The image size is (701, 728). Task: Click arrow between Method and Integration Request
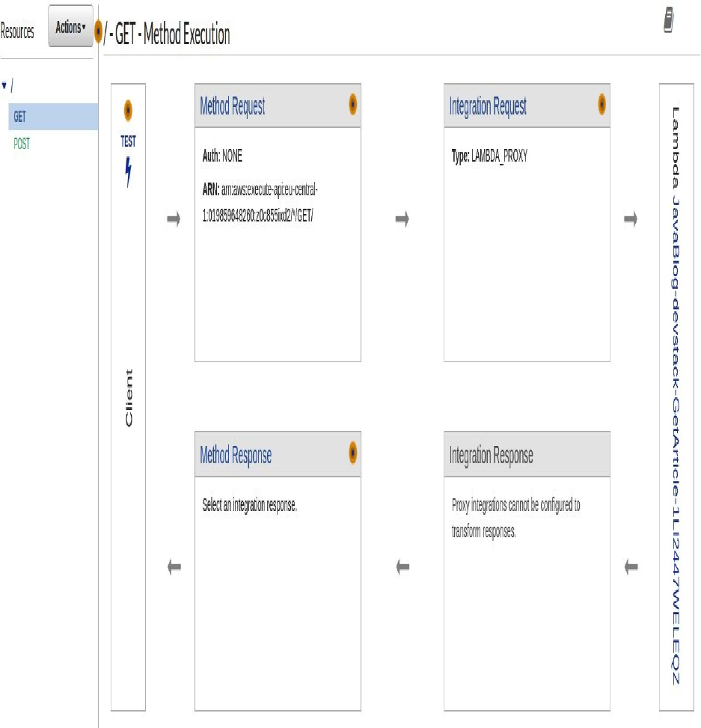point(402,220)
